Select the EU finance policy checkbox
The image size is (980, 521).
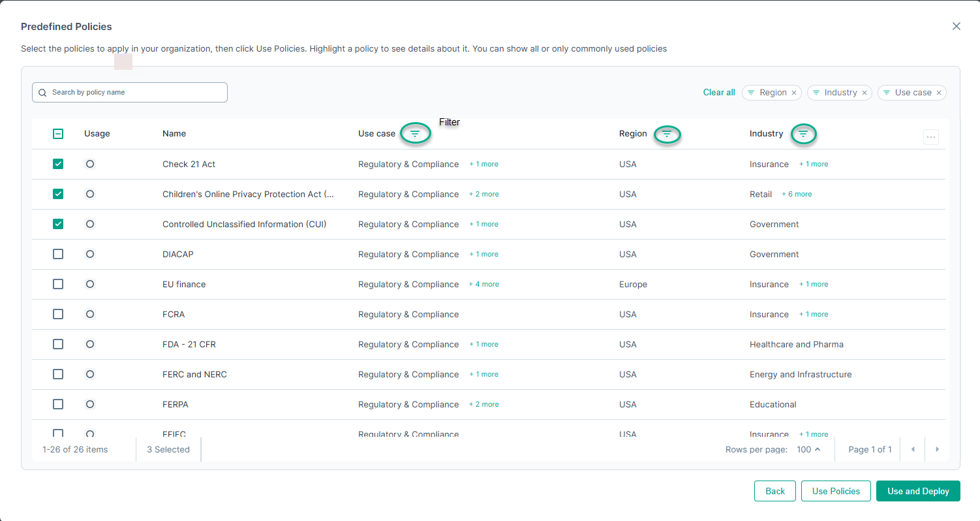pos(58,284)
